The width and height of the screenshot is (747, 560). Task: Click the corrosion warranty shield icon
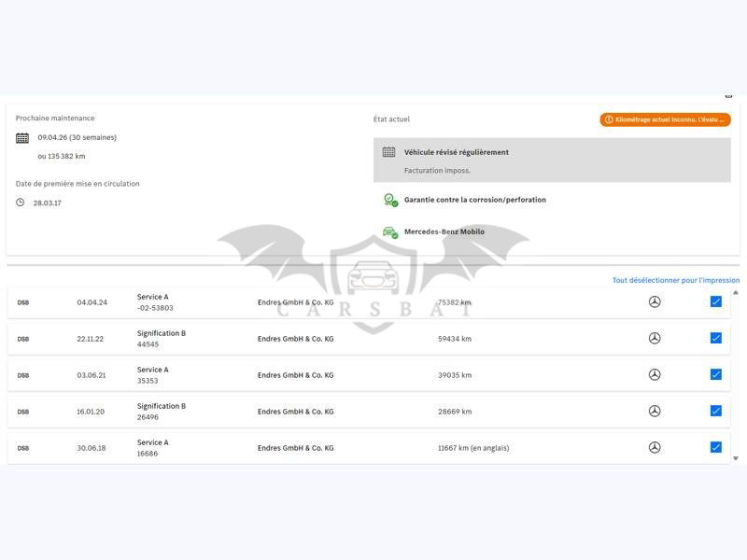(x=390, y=200)
